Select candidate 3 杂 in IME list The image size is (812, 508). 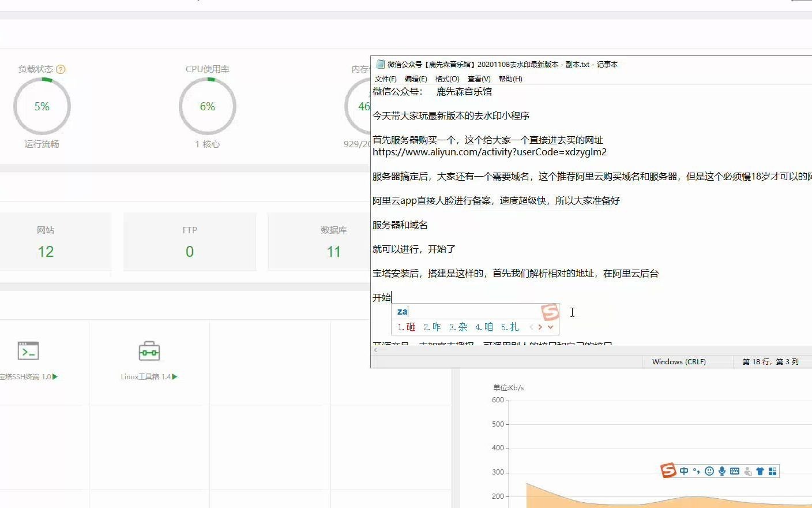coord(458,327)
